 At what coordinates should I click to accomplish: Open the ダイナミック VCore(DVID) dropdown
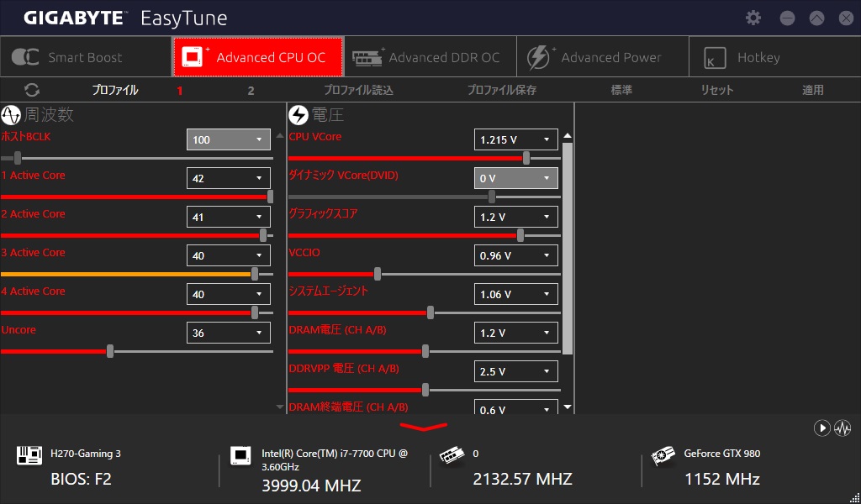click(516, 178)
